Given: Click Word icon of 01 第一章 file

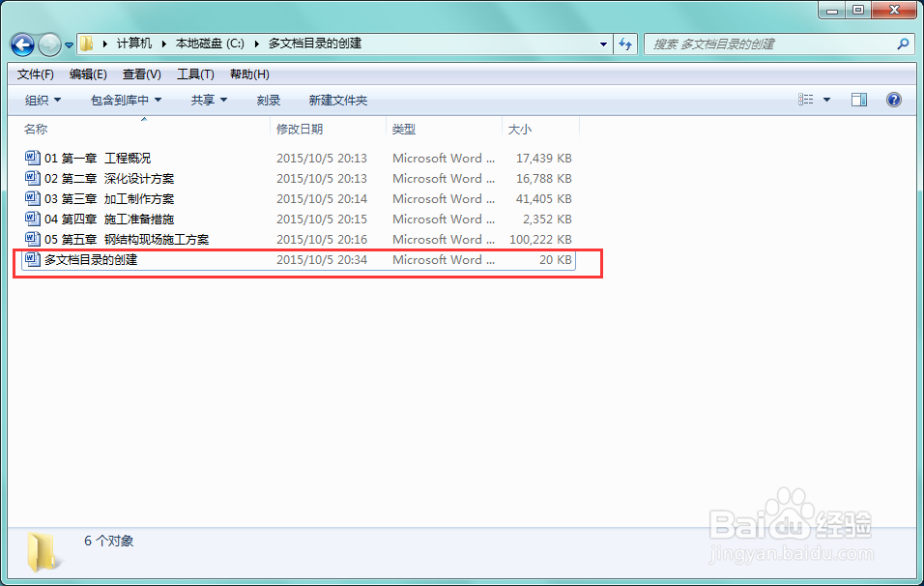Looking at the screenshot, I should pyautogui.click(x=33, y=158).
